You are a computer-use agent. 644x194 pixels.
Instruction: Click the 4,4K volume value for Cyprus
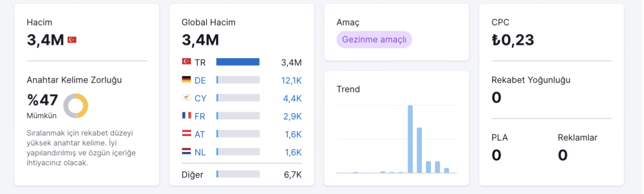(x=293, y=98)
